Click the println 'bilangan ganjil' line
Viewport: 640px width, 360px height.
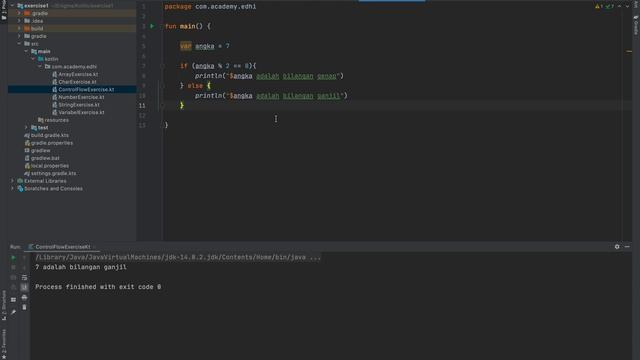pos(271,96)
